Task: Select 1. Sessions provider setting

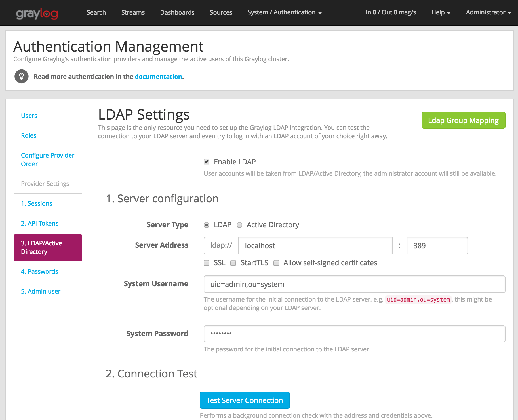Action: (37, 203)
